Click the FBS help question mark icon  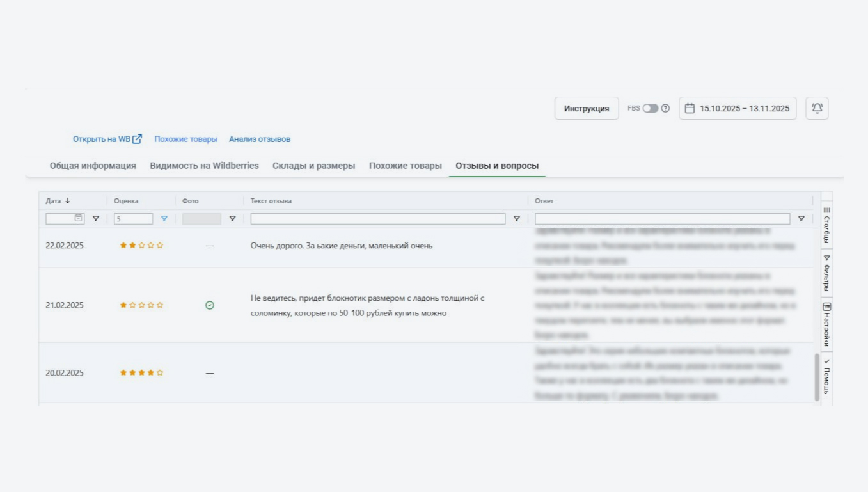pyautogui.click(x=665, y=108)
